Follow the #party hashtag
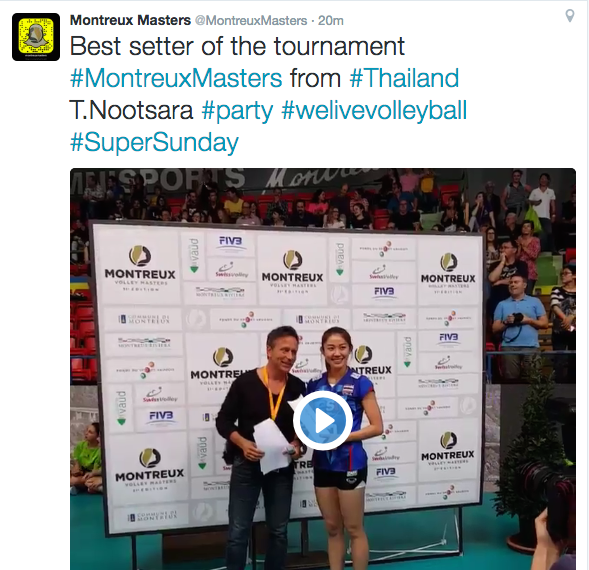The image size is (589, 570). coord(237,110)
